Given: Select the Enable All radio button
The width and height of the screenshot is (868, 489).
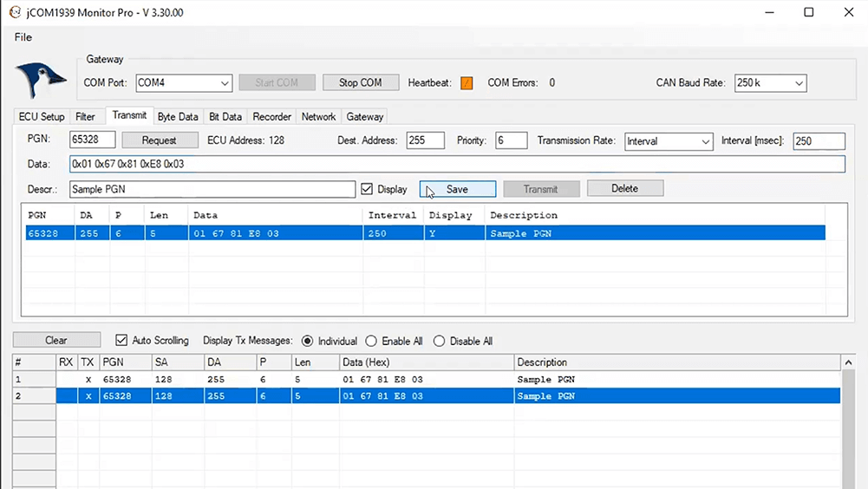Looking at the screenshot, I should pos(371,341).
